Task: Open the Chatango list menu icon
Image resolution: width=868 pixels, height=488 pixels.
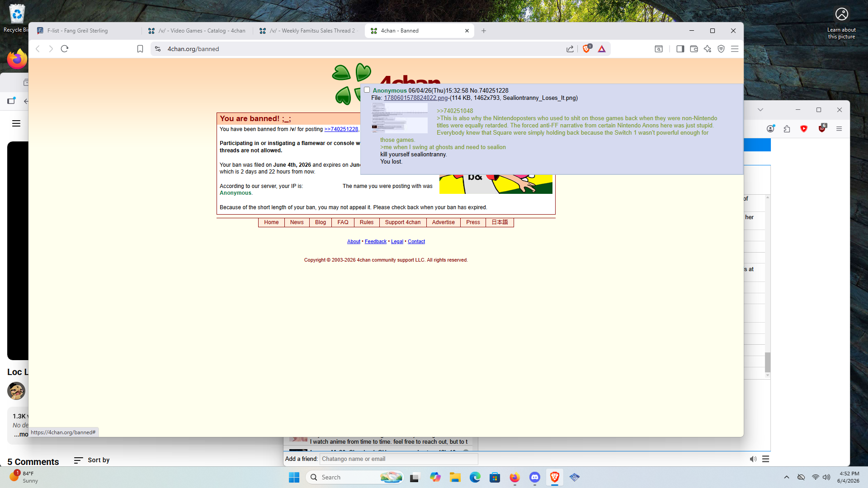Action: click(765, 459)
